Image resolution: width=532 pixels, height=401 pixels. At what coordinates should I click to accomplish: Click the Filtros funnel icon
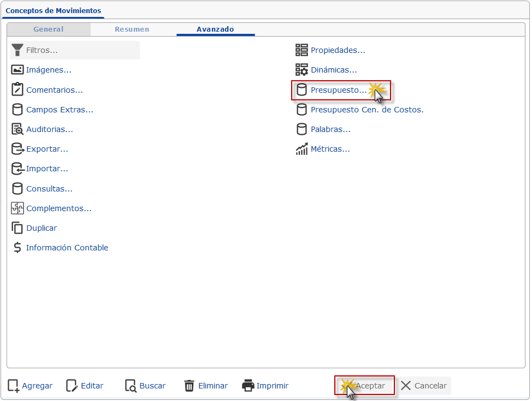(17, 50)
